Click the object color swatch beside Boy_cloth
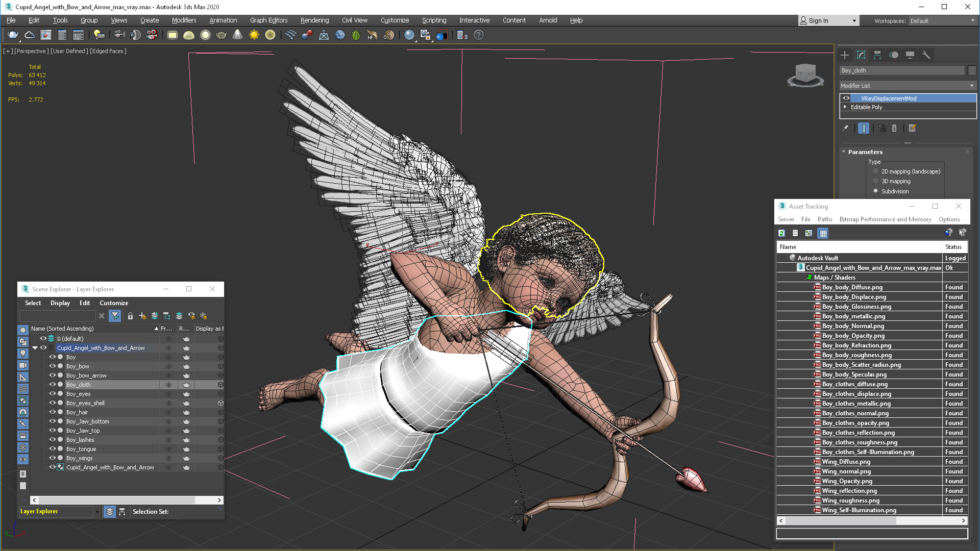Screen dimensions: 980x551 tap(972, 71)
